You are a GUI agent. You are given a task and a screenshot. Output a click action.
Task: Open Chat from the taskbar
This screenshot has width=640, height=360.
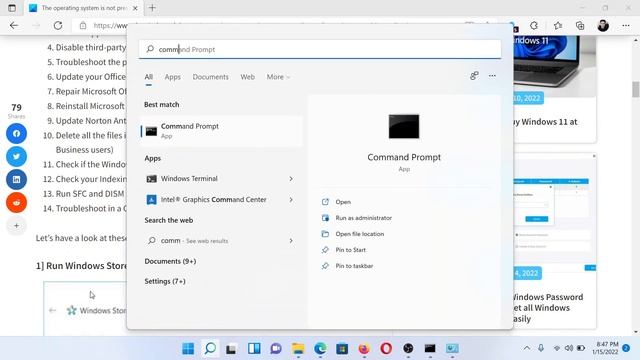coord(276,349)
